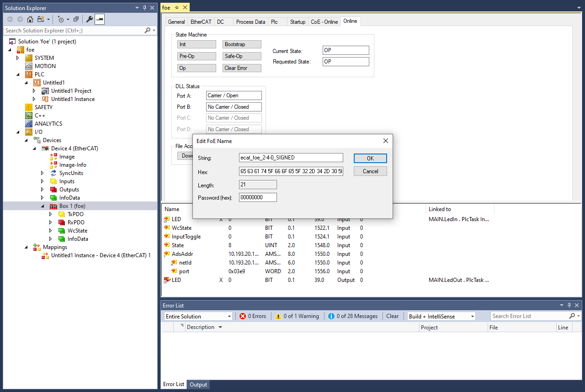Toggle the 0 of 1 Warning filter

(x=297, y=316)
